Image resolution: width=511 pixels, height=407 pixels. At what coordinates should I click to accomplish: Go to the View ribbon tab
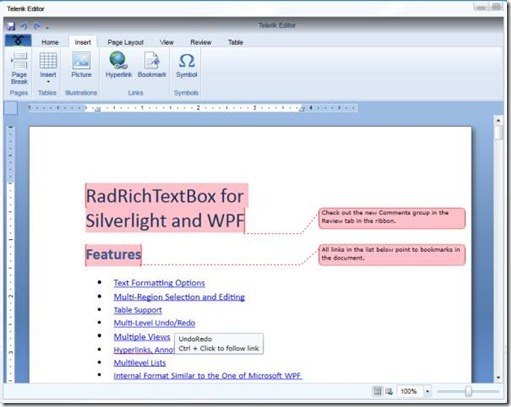tap(166, 42)
